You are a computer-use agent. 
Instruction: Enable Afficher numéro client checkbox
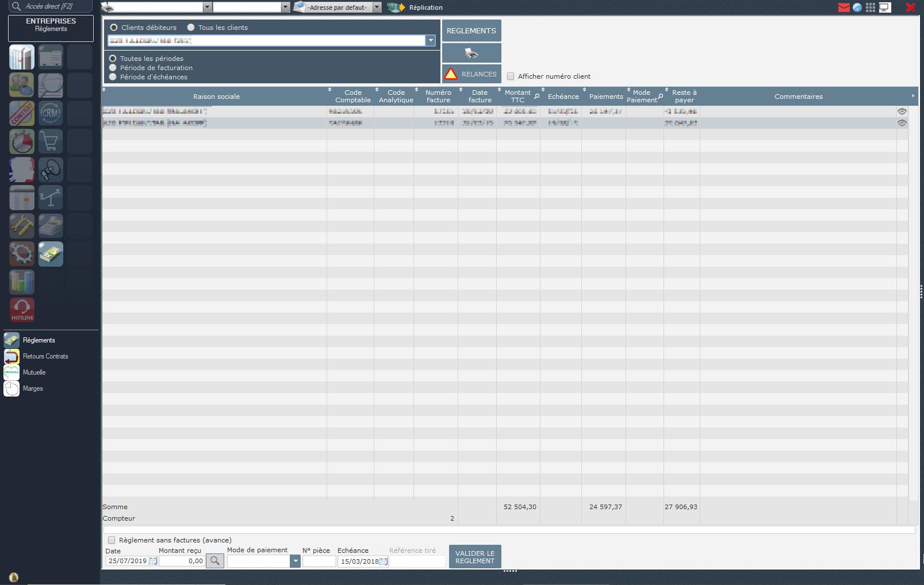511,76
